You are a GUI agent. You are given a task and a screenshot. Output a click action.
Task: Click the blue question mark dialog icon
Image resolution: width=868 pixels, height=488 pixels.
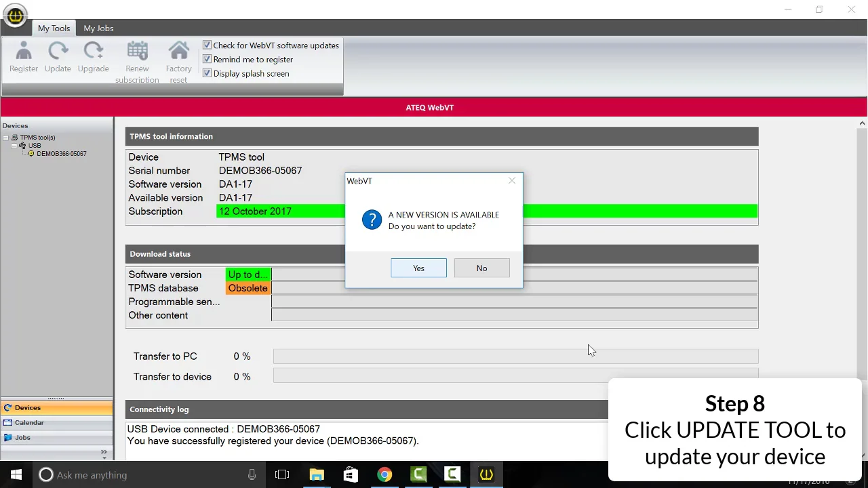(x=372, y=220)
